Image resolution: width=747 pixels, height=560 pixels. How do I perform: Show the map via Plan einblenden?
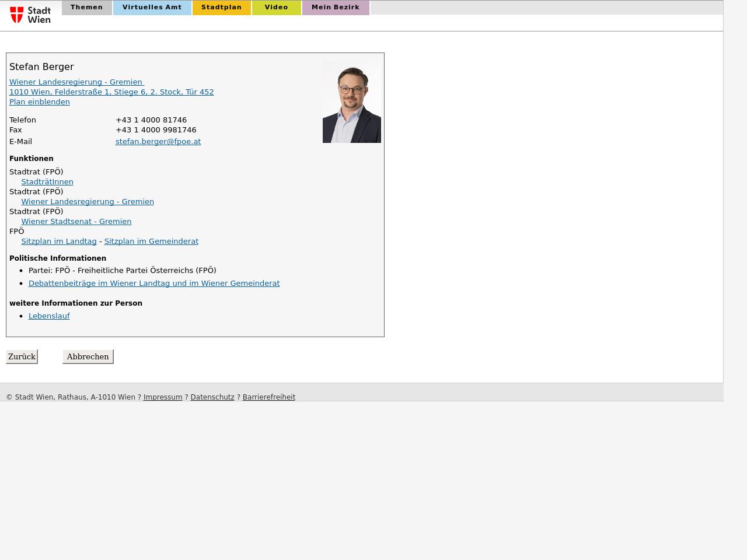39,102
